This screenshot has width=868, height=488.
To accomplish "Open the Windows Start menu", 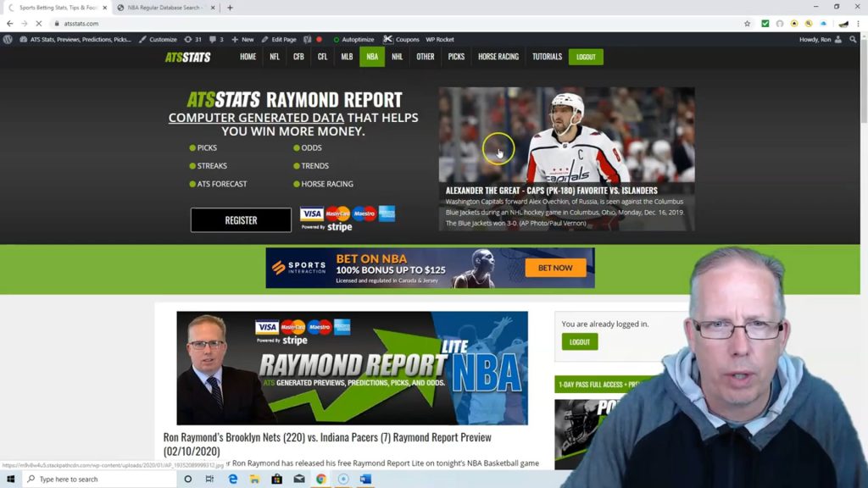I will point(10,480).
